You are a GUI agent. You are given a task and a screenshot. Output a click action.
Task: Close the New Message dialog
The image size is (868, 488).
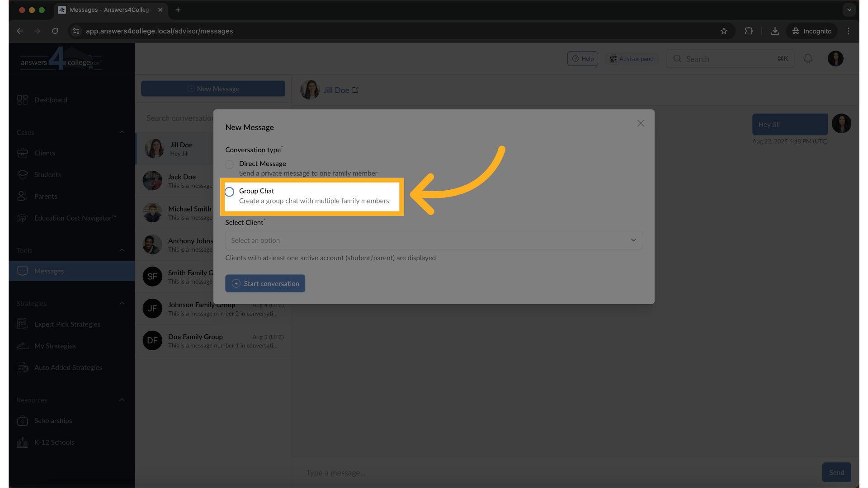(x=640, y=123)
